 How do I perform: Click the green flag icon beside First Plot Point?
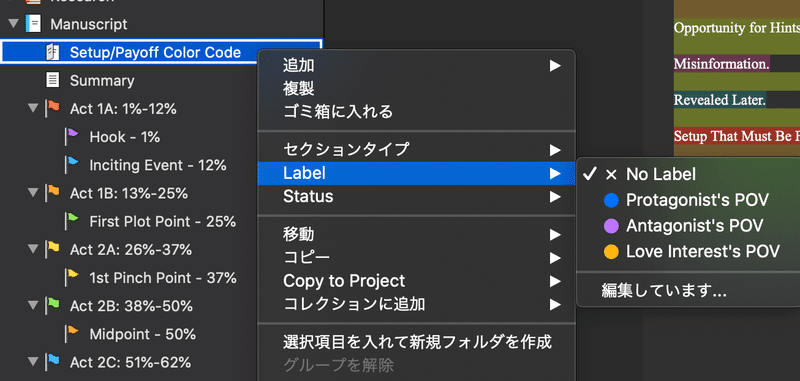tap(72, 221)
